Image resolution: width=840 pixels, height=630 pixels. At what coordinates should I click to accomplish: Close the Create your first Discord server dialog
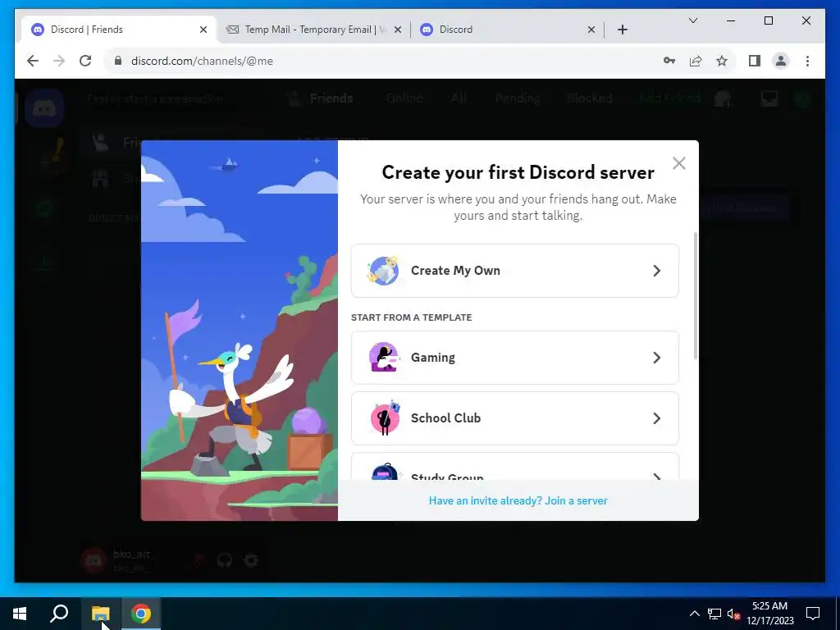678,163
